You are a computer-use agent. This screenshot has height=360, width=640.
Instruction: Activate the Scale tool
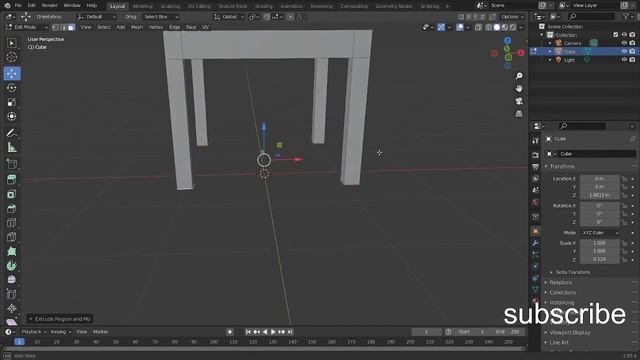pos(11,102)
